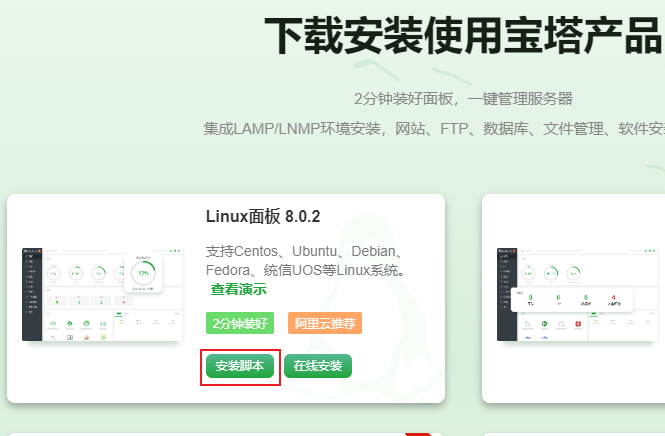Screen dimensions: 665x436
Task: Select the 2分钟装好 green tag
Action: (x=240, y=324)
